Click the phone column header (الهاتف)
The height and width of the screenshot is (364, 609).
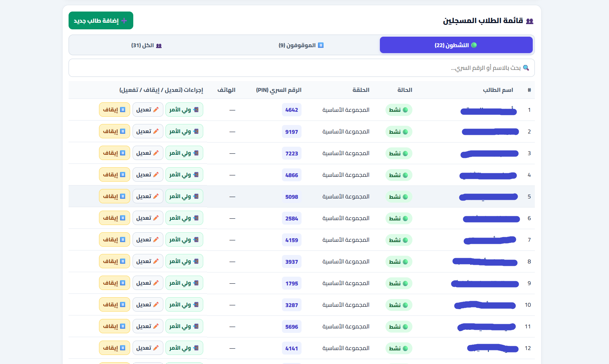point(226,90)
